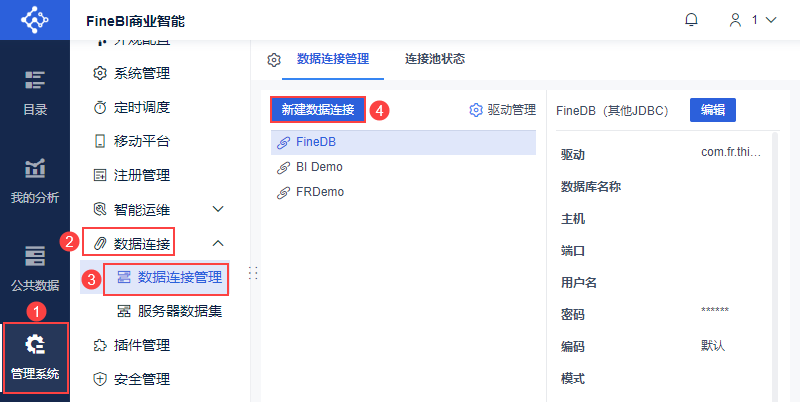
Task: Open the 目录 directory sidebar icon
Action: coord(34,92)
